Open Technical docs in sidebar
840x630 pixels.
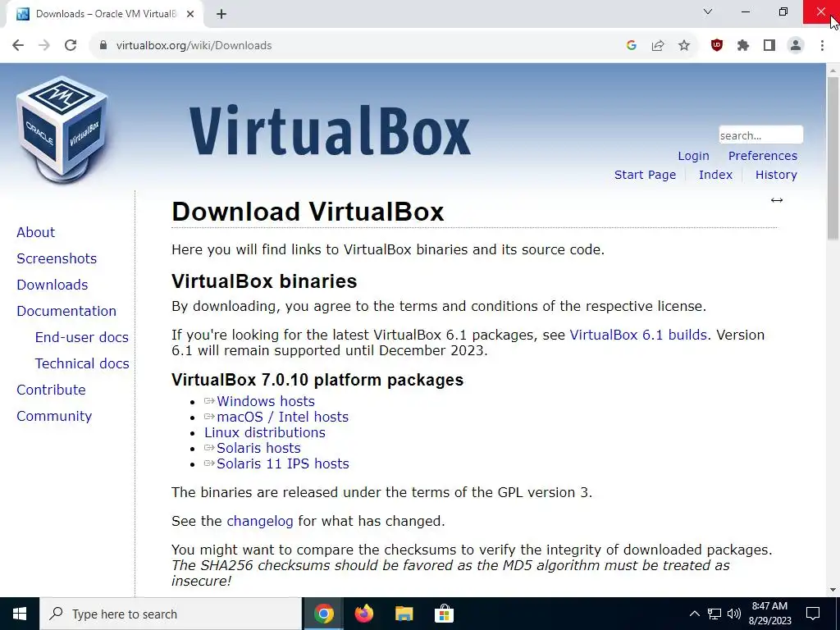point(82,363)
